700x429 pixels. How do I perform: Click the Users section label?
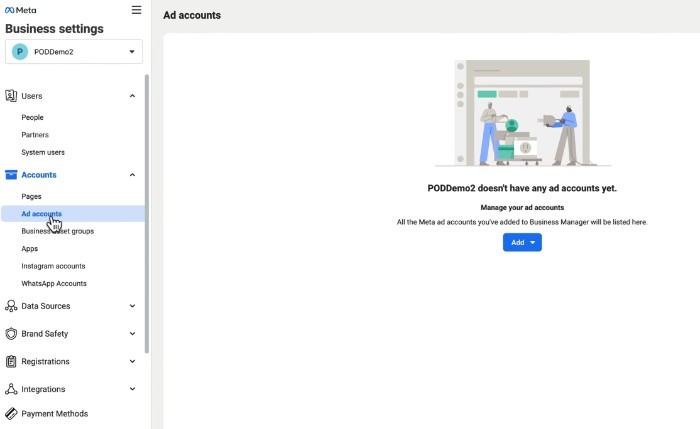click(32, 96)
